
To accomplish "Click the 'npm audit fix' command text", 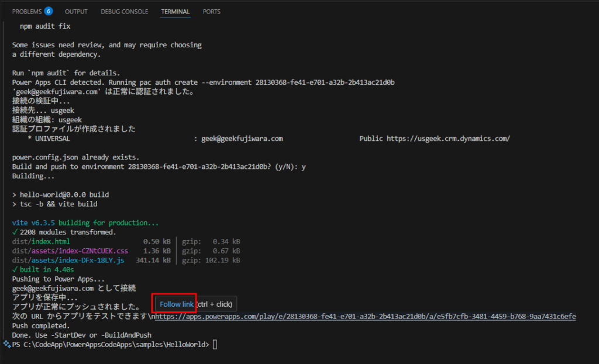I will click(x=45, y=26).
